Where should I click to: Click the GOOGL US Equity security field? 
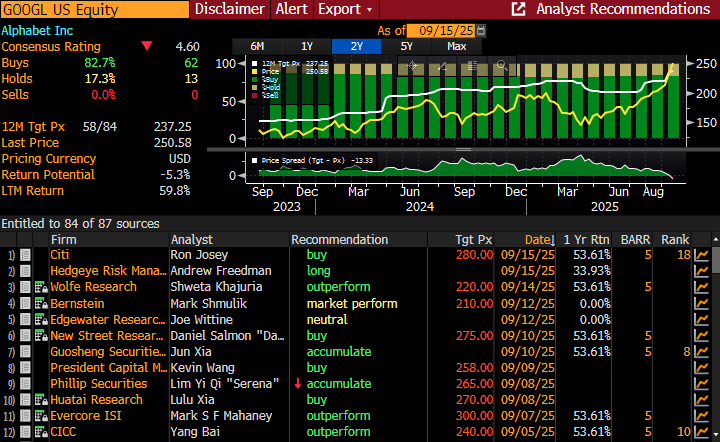tap(95, 9)
